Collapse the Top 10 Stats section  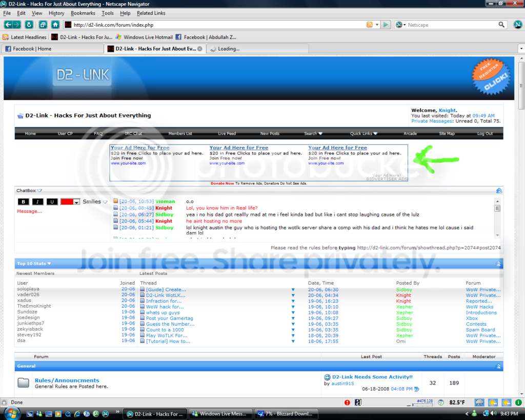[498, 264]
